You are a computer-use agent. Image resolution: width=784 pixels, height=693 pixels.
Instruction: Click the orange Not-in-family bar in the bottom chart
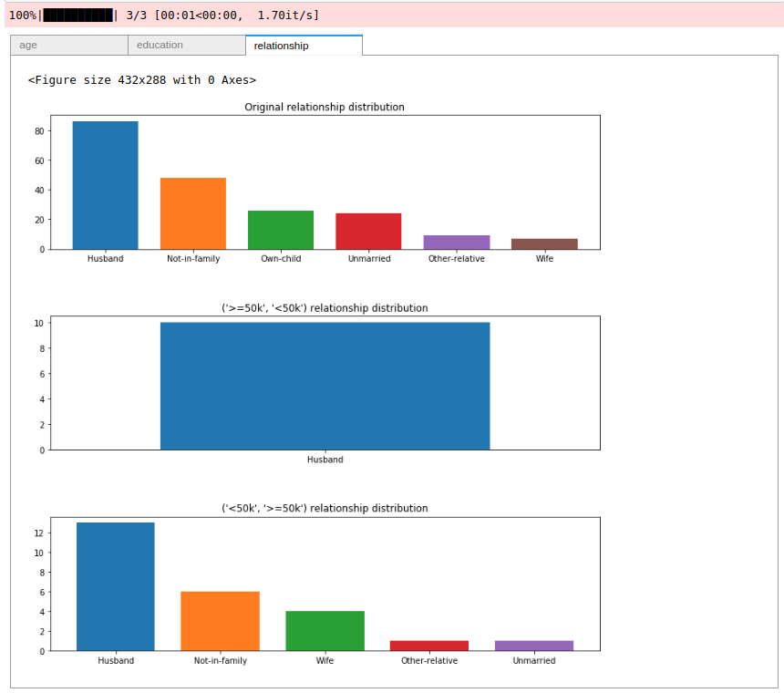(x=220, y=621)
